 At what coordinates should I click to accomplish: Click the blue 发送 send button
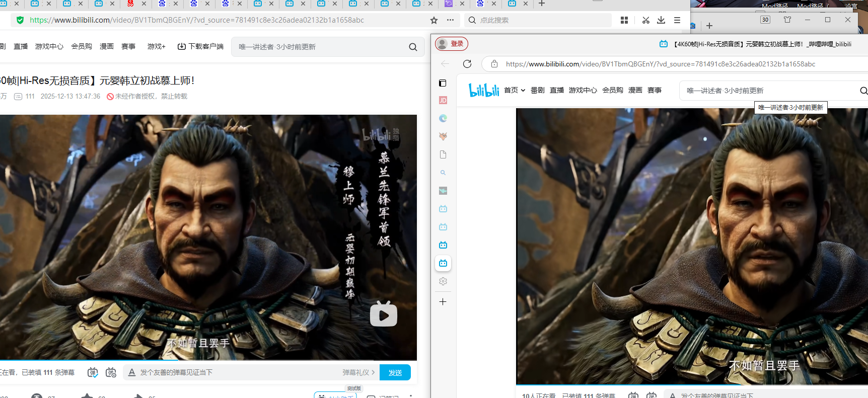tap(395, 372)
